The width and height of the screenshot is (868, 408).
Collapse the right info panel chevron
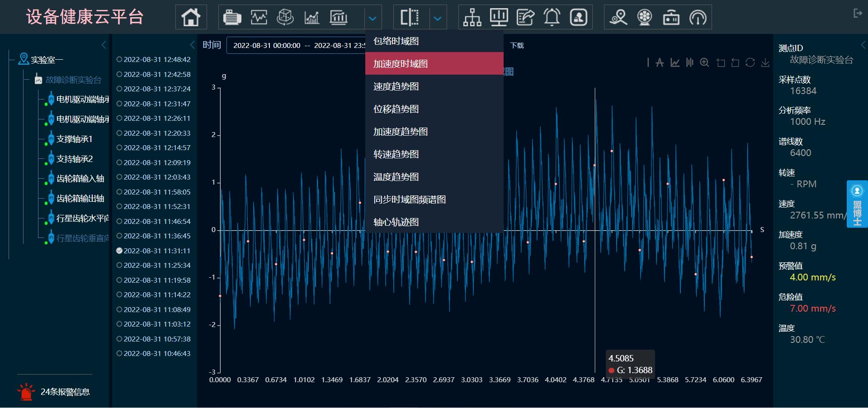pos(863,45)
